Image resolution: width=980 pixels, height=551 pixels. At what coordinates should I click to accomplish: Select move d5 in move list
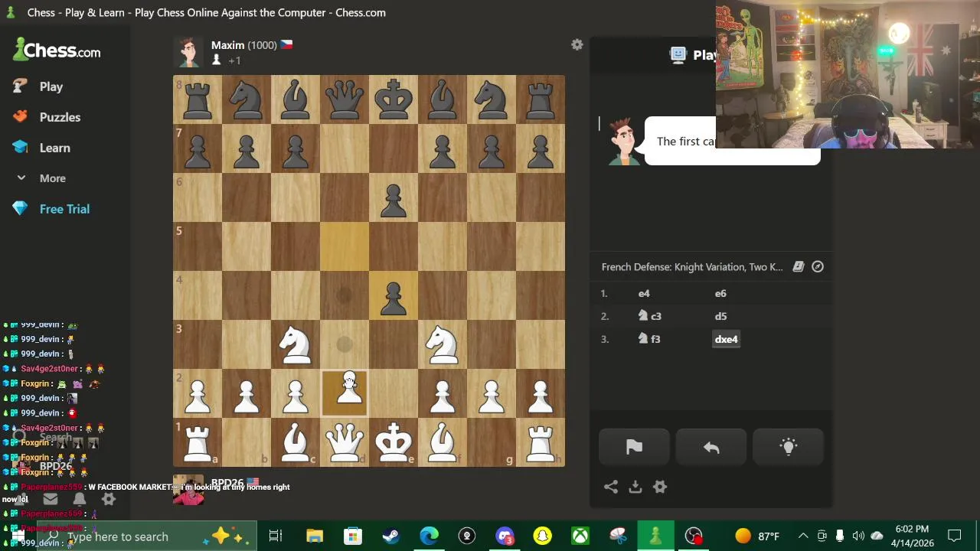click(720, 316)
